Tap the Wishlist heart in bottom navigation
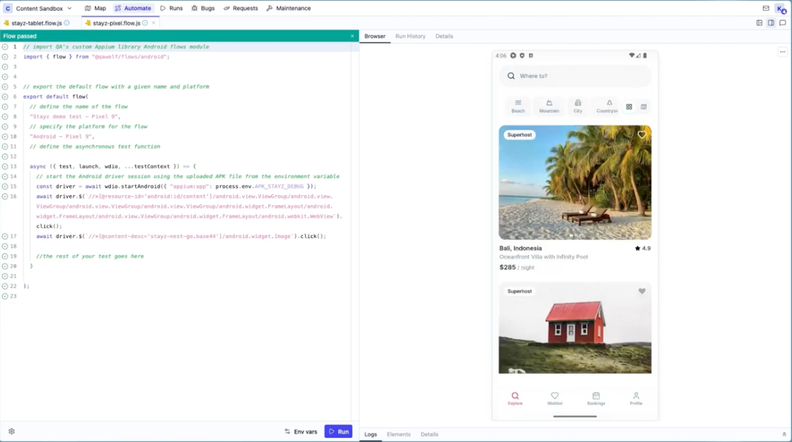This screenshot has width=792, height=442. pyautogui.click(x=555, y=397)
